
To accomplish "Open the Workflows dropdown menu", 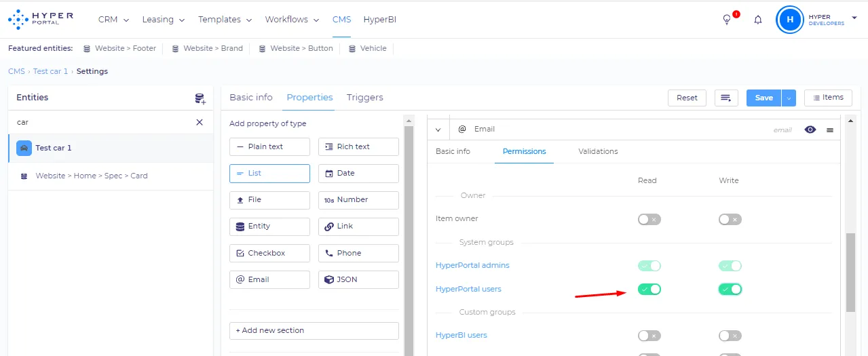I will tap(293, 20).
